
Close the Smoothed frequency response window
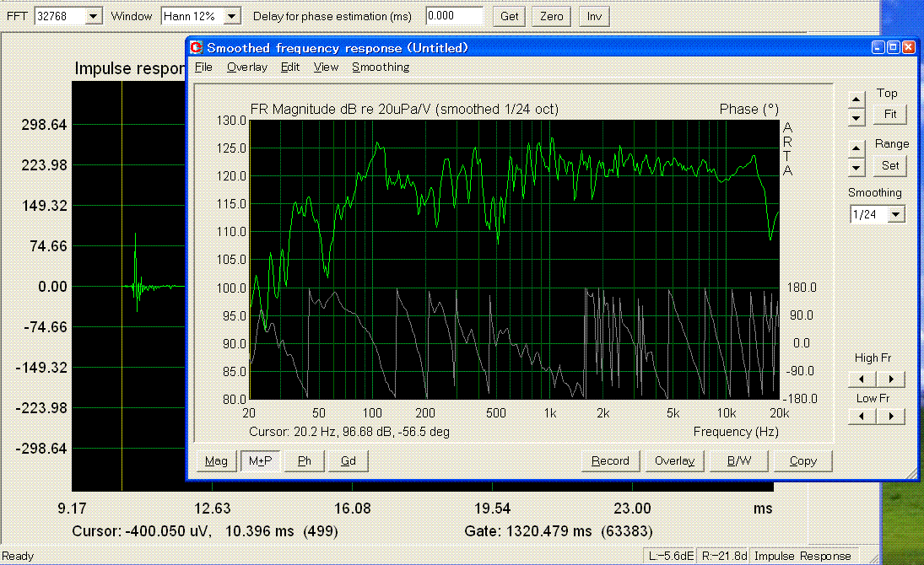coord(909,48)
